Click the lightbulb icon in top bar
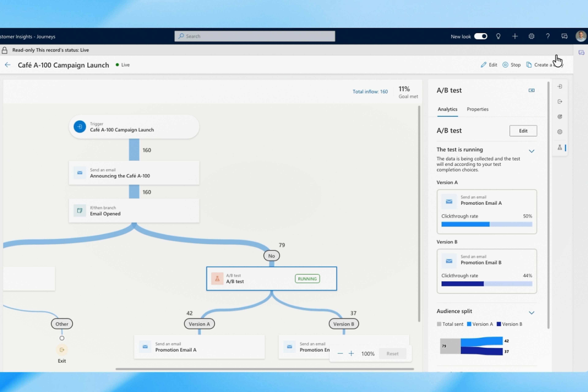This screenshot has height=392, width=588. tap(498, 36)
